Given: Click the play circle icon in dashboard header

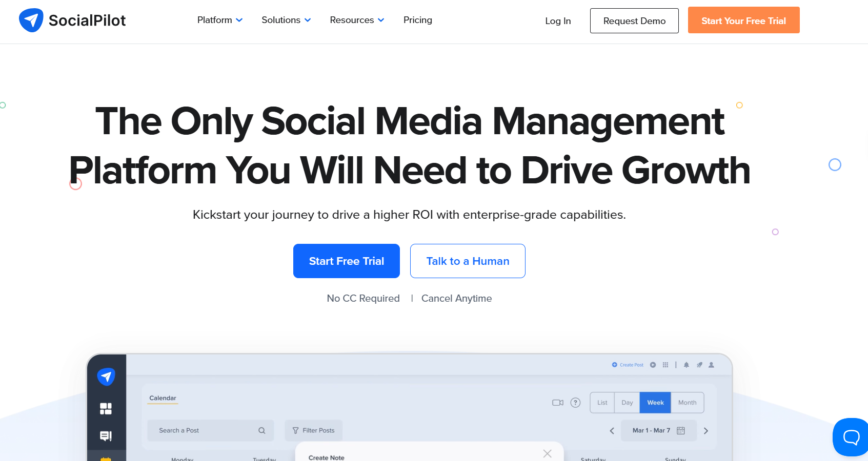Looking at the screenshot, I should pos(653,365).
